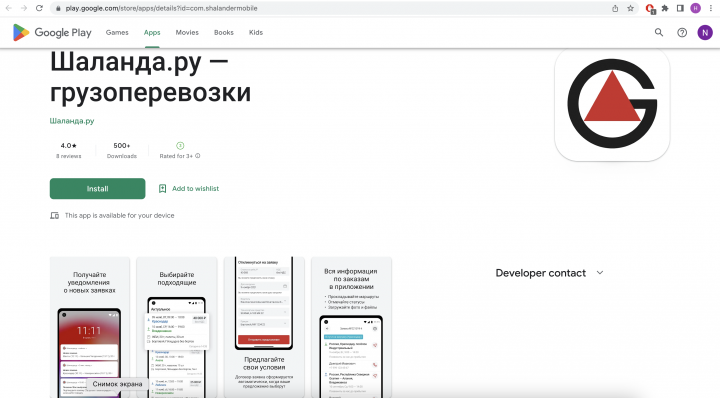Open the Chrome profile avatar
Screen dimensions: 720x398
pyautogui.click(x=696, y=8)
